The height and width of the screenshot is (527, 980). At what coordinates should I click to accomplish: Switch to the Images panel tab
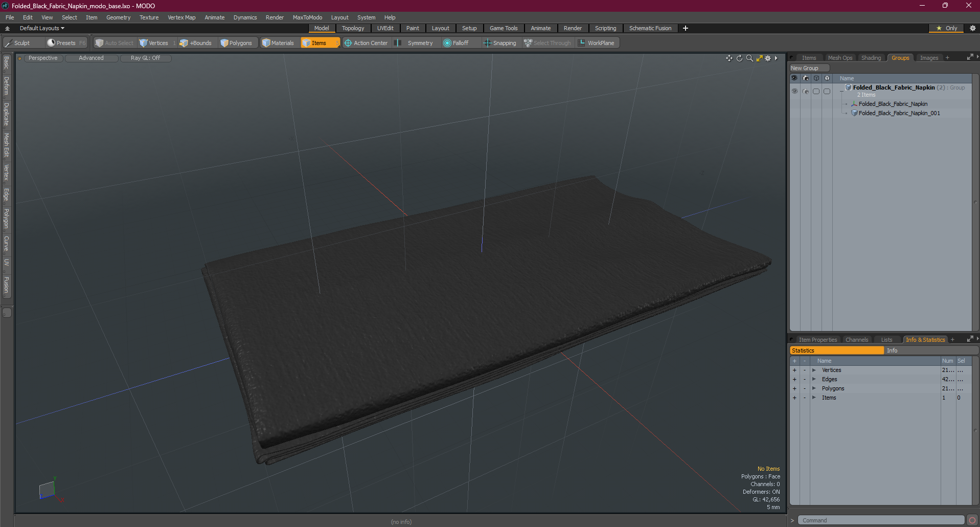[929, 58]
